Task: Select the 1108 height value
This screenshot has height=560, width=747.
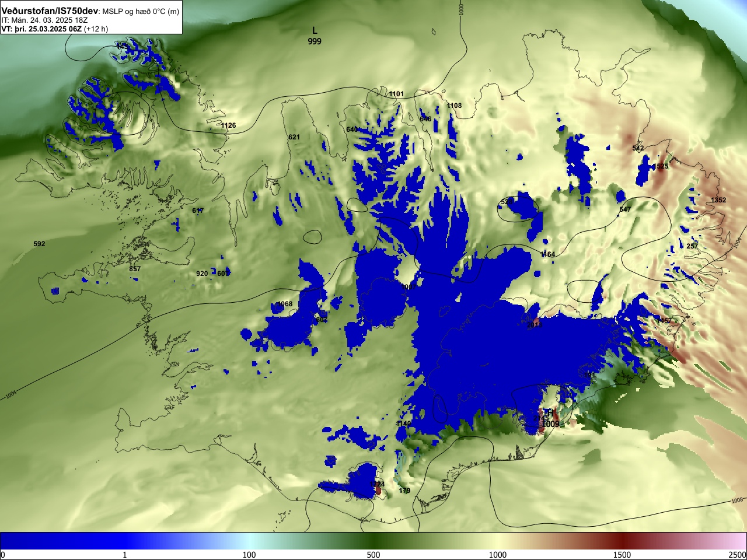Action: tap(454, 106)
